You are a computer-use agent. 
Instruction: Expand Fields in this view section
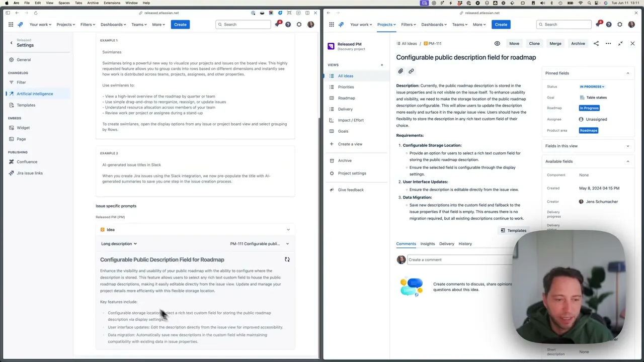627,146
